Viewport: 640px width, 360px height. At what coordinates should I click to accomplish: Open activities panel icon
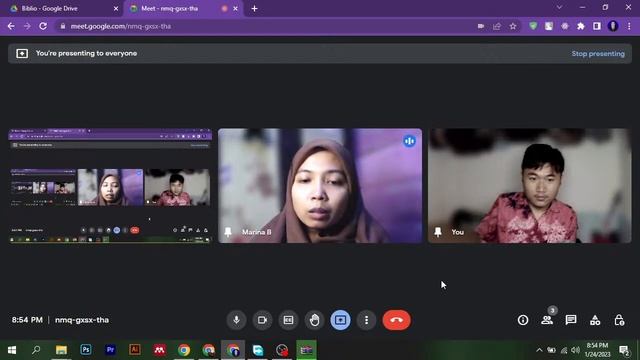[595, 320]
